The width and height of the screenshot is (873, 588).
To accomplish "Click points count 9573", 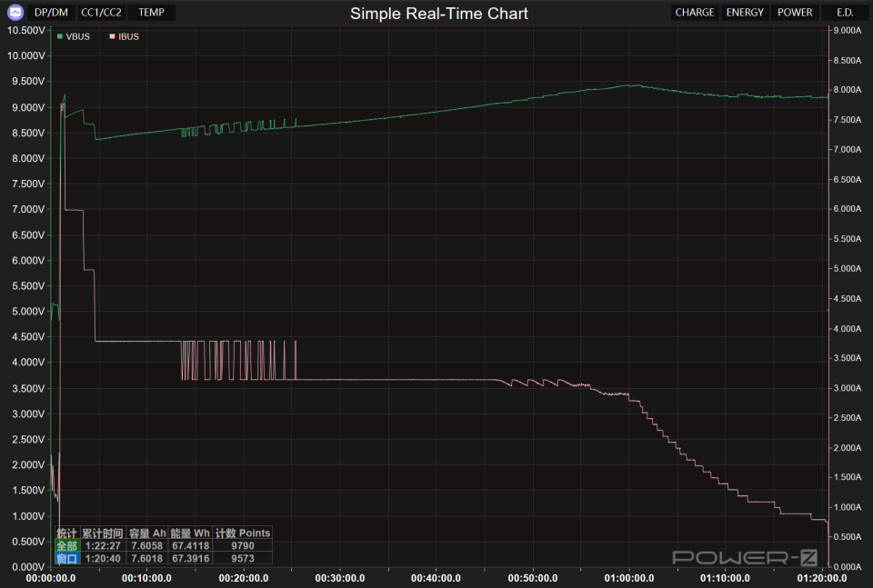I will (x=243, y=558).
